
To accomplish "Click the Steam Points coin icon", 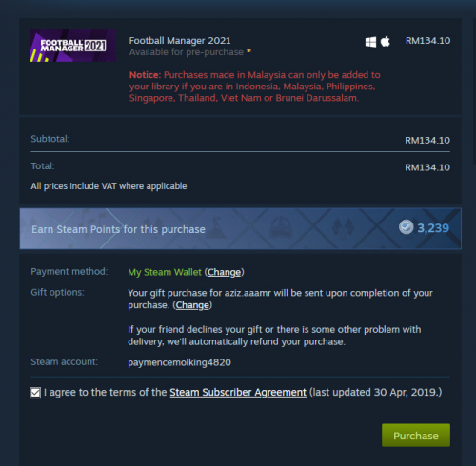I will pos(406,227).
